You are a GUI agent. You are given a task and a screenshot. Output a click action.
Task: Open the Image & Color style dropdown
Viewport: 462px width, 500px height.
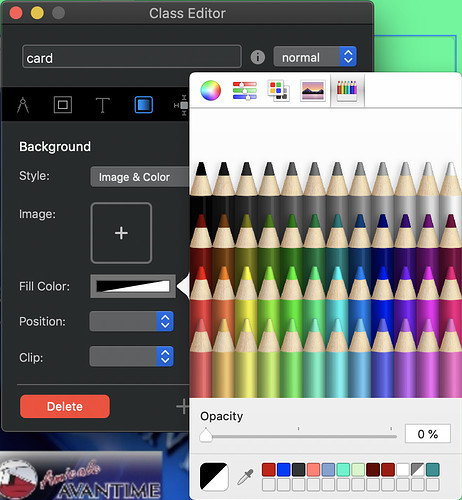tap(140, 177)
